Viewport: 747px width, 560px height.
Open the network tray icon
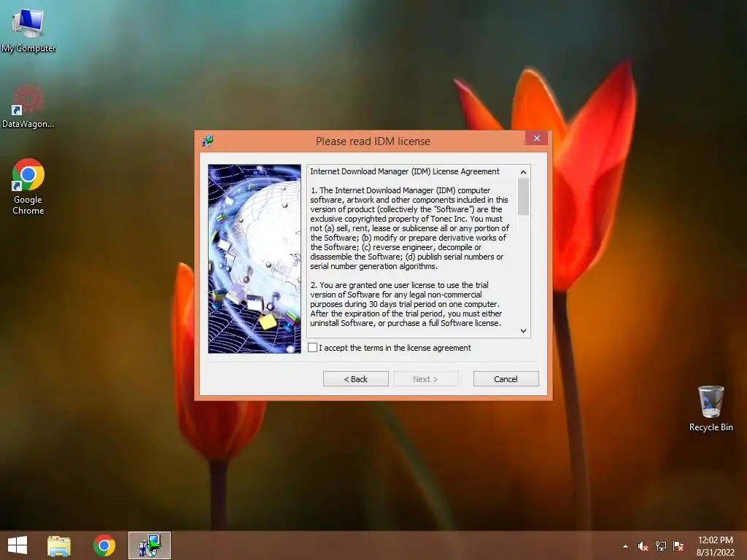(661, 546)
